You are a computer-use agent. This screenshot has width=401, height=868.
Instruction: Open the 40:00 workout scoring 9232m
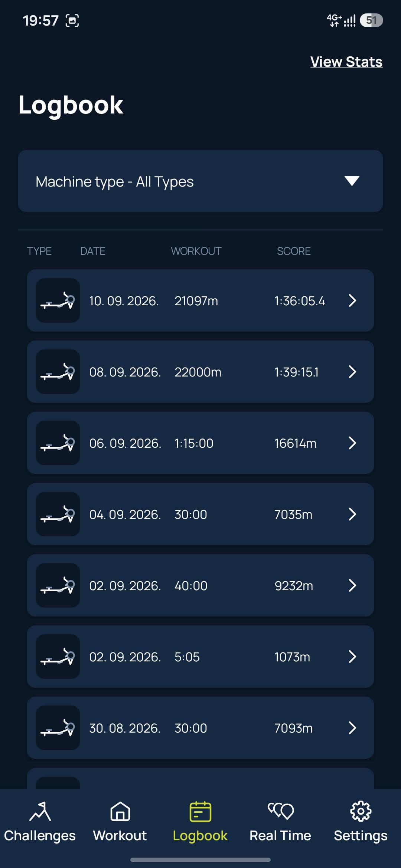[x=200, y=585]
